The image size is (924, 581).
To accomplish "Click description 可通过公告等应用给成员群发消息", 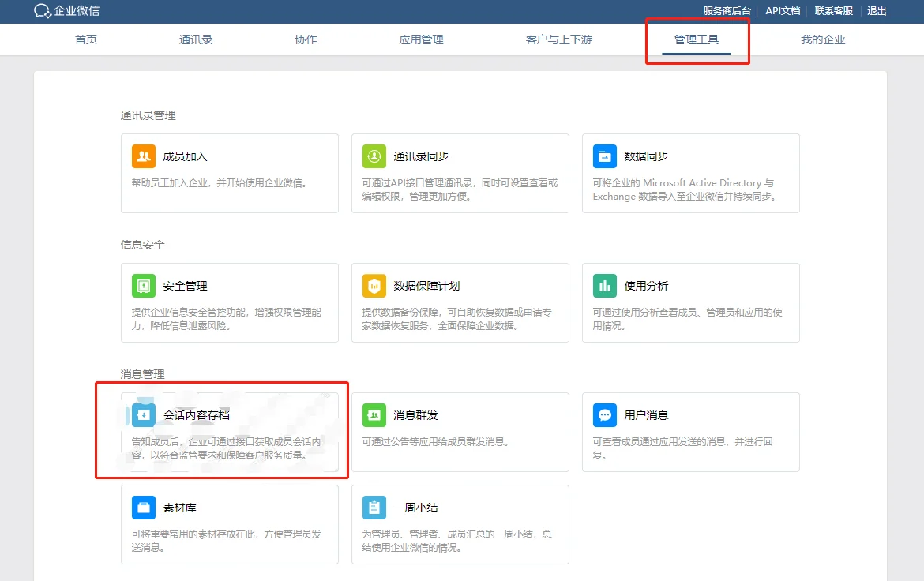I will (x=435, y=441).
